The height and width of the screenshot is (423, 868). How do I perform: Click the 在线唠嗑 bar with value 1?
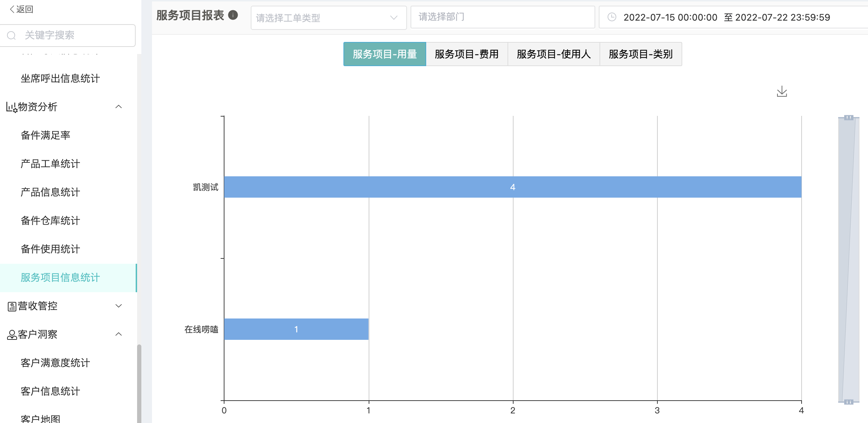click(x=296, y=329)
